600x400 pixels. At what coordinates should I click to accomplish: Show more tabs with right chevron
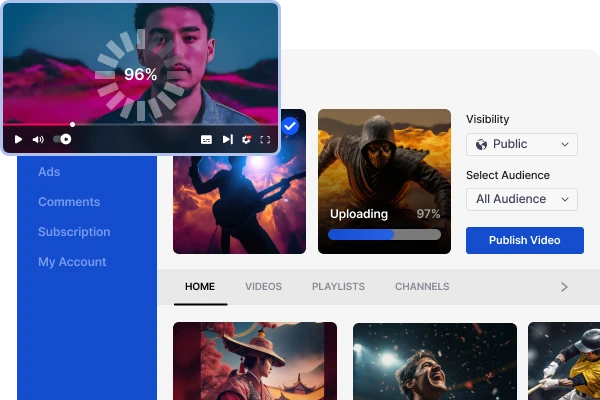[564, 287]
